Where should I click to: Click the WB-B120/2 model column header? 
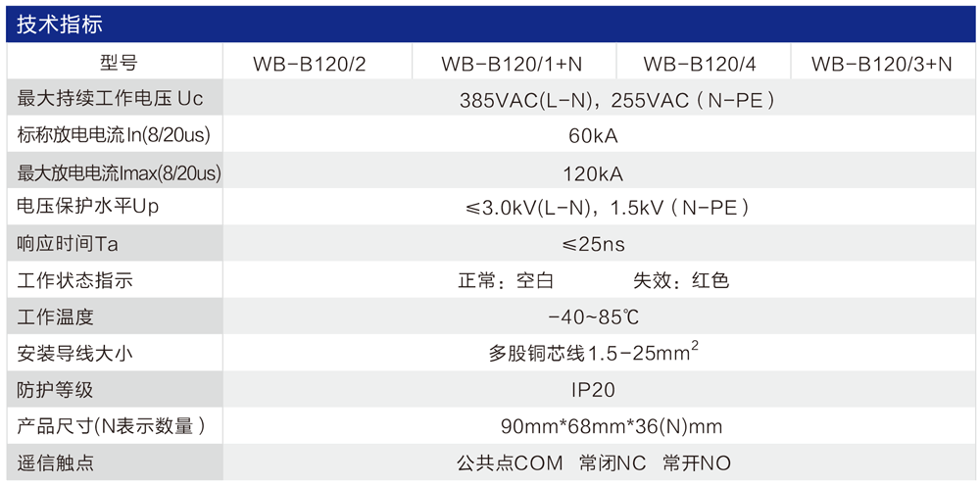click(310, 65)
